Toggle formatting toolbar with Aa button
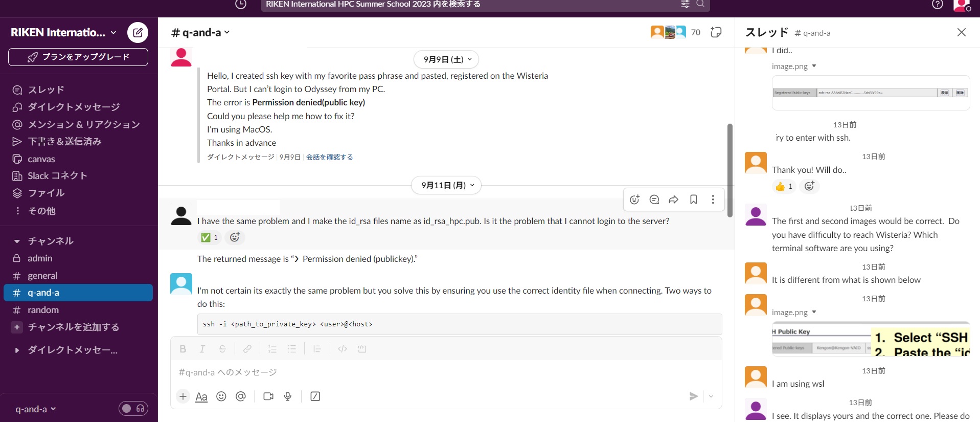The height and width of the screenshot is (422, 980). pos(201,396)
